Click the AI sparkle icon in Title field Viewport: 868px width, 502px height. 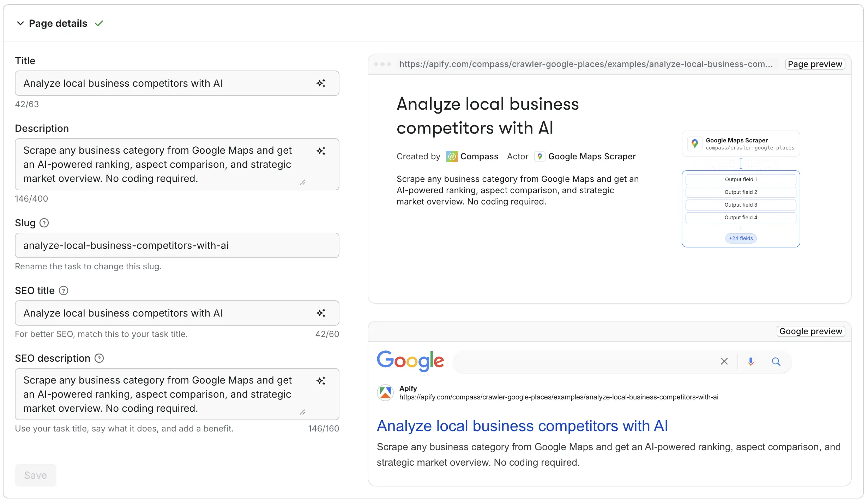click(x=321, y=83)
